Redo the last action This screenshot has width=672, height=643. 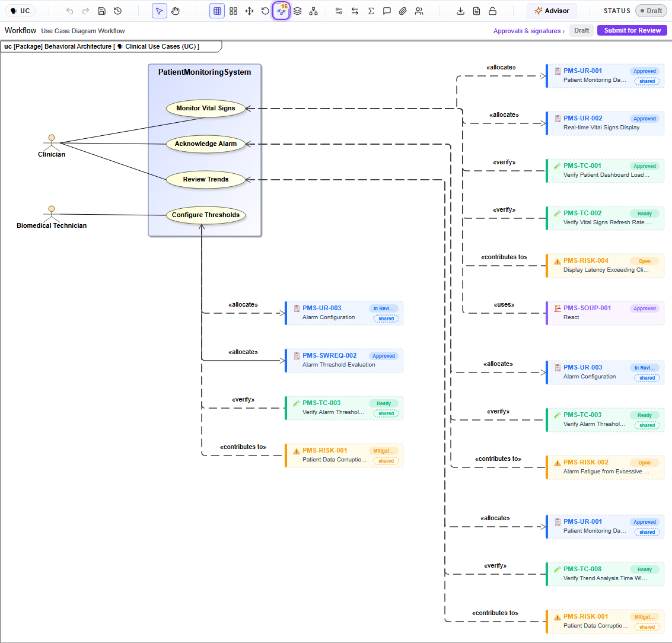click(x=86, y=11)
